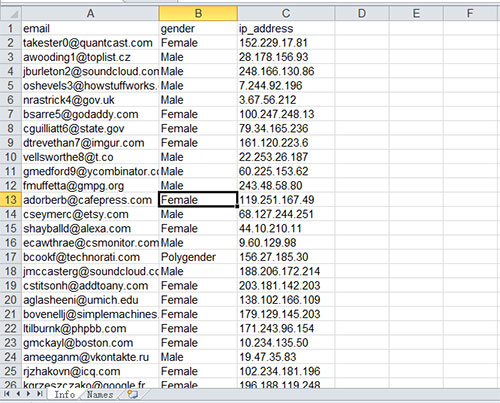The height and width of the screenshot is (403, 500).
Task: Select cell cstitsonh@addtoany.com
Action: 90,286
